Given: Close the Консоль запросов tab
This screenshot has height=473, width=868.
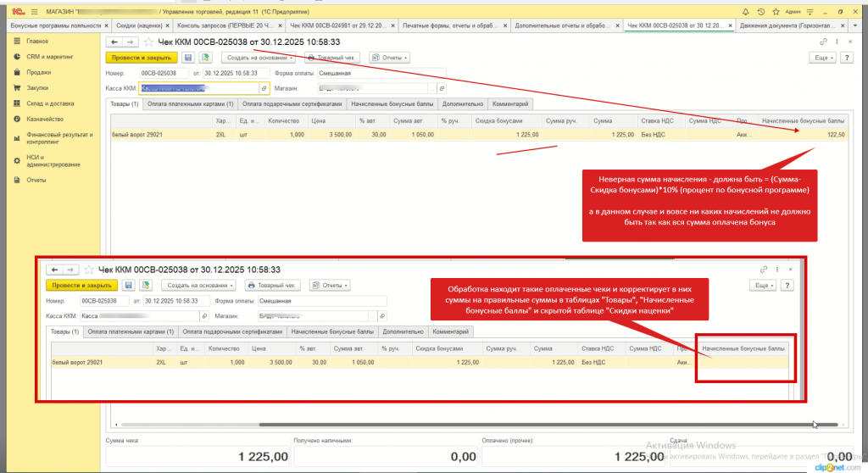Looking at the screenshot, I should pyautogui.click(x=280, y=26).
